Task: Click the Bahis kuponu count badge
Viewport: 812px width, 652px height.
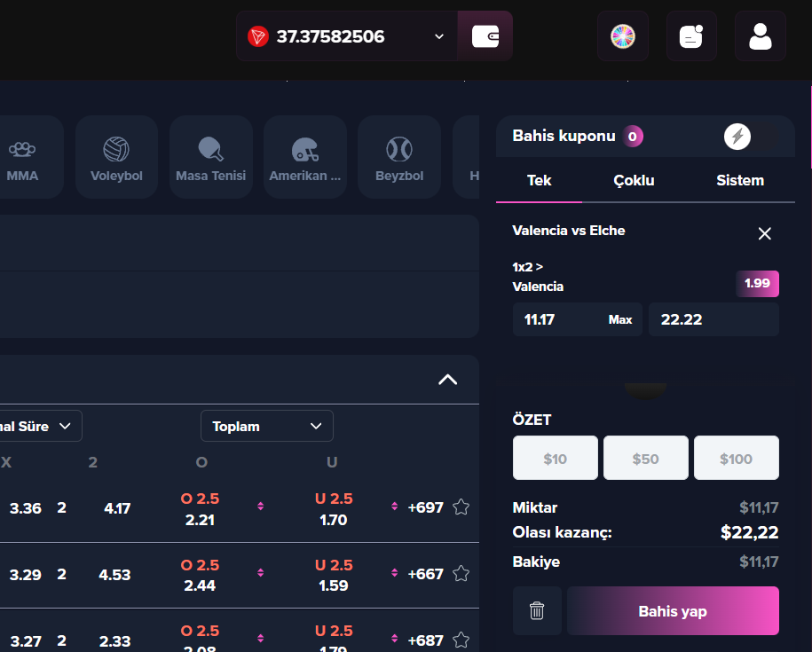Action: tap(633, 137)
